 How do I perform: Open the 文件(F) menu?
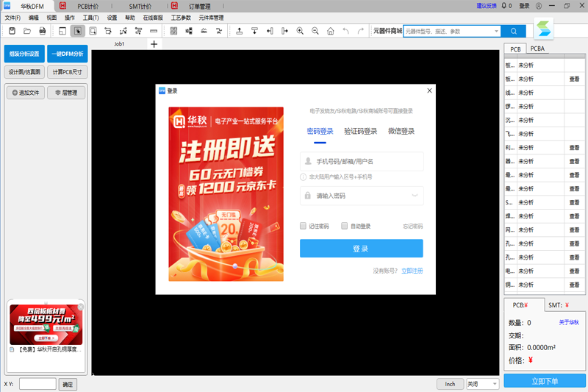coord(12,18)
